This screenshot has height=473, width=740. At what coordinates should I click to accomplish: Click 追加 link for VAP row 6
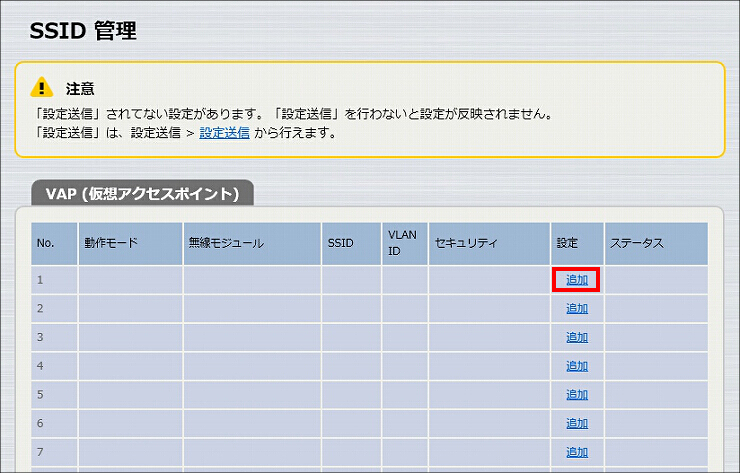coord(577,423)
